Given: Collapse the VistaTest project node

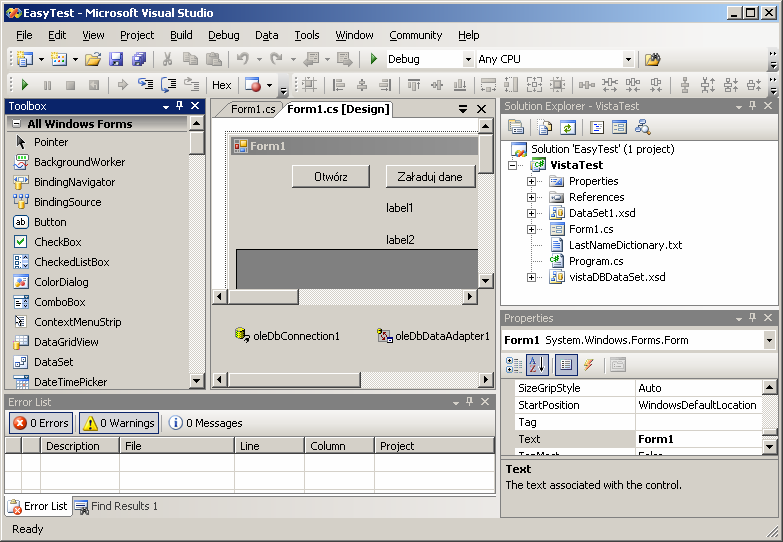Looking at the screenshot, I should [512, 165].
